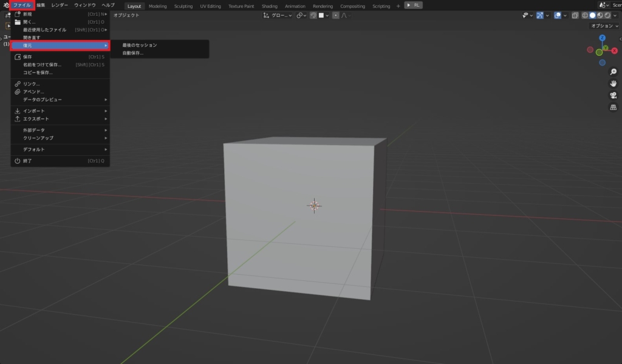Toggle snapping with the magnet icon
The image size is (622, 364).
313,15
